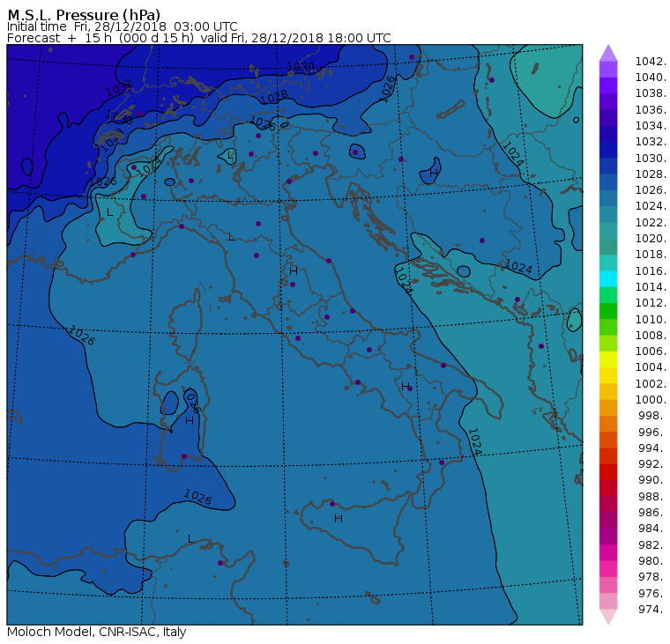Click the legend value "984."
The height and width of the screenshot is (644, 670).
pyautogui.click(x=652, y=529)
